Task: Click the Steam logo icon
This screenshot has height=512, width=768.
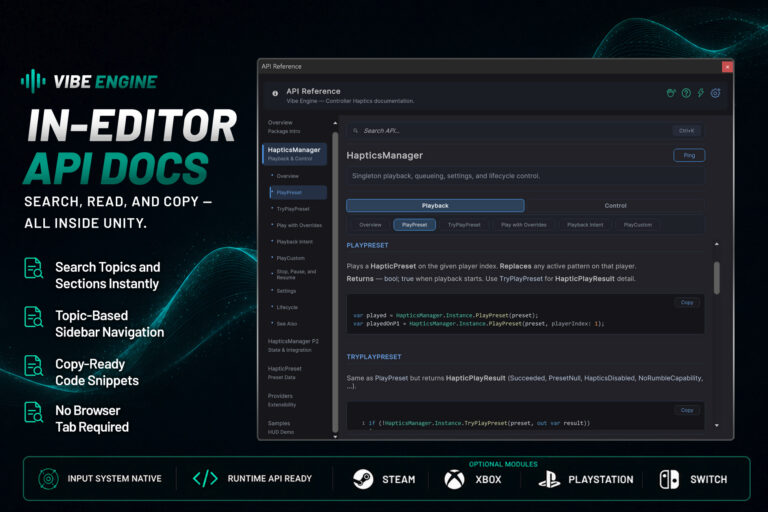Action: click(x=363, y=479)
